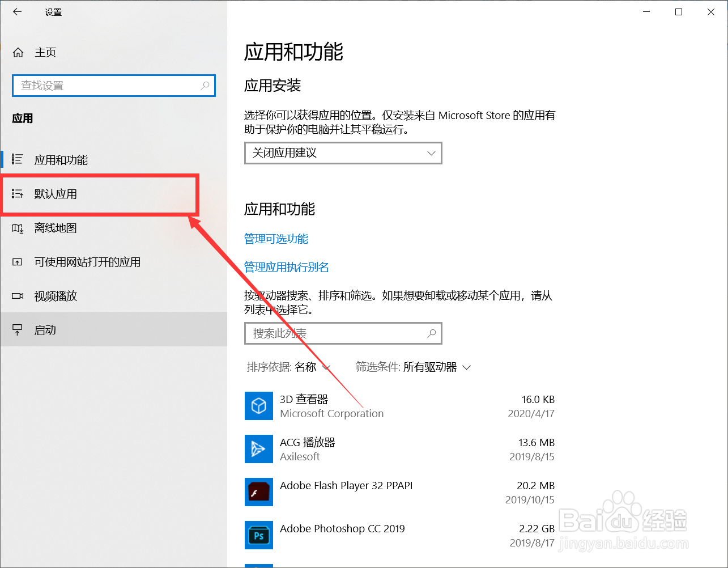Click the ACG 播放器 app icon
This screenshot has height=568, width=728.
coord(259,449)
